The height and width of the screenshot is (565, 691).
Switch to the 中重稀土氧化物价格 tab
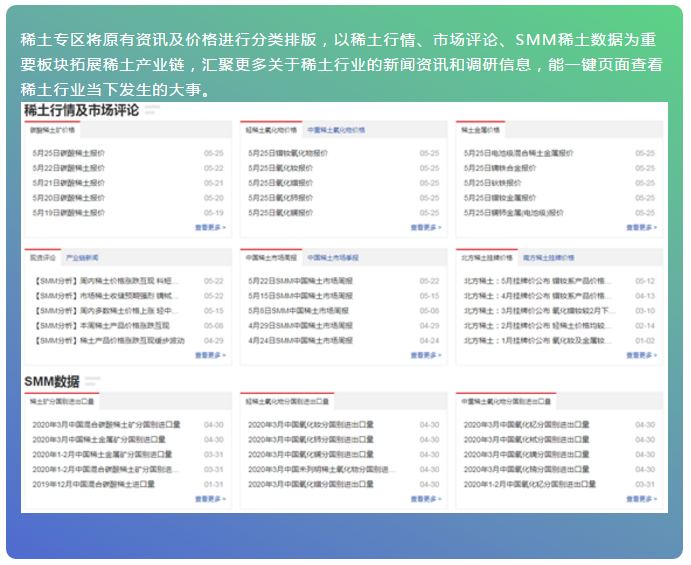pos(336,130)
